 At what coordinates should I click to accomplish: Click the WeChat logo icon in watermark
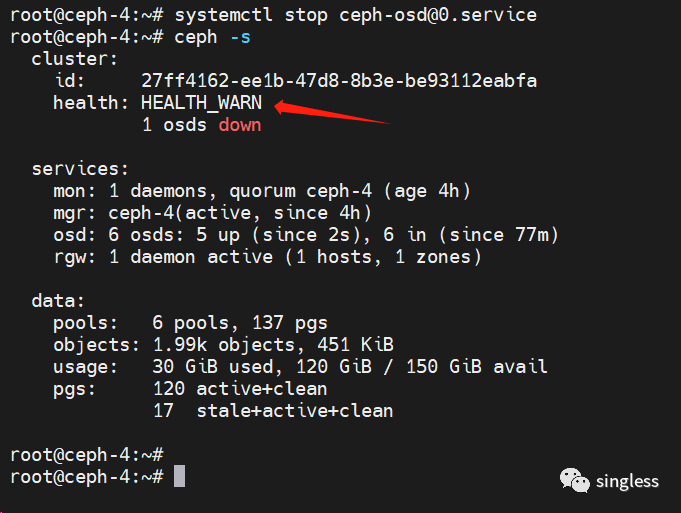pyautogui.click(x=575, y=481)
